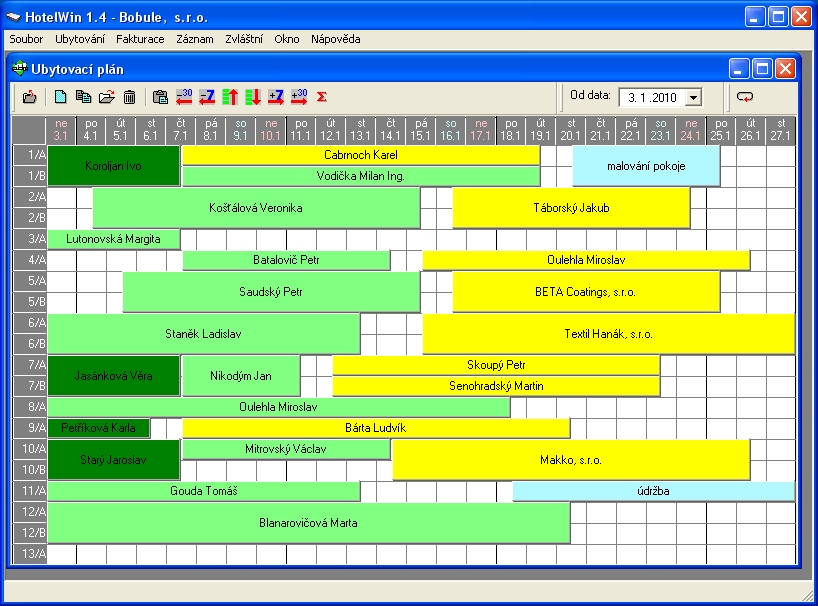818x606 pixels.
Task: Select the light blue údržba block
Action: pyautogui.click(x=653, y=491)
